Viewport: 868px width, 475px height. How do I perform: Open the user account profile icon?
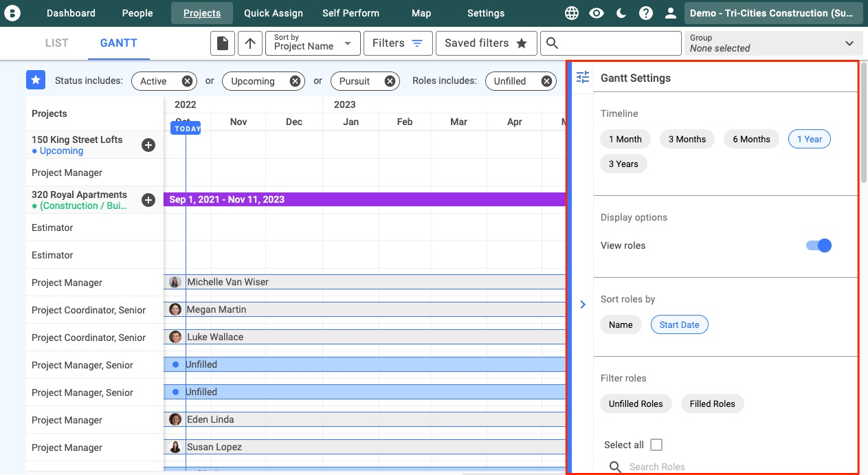tap(671, 13)
